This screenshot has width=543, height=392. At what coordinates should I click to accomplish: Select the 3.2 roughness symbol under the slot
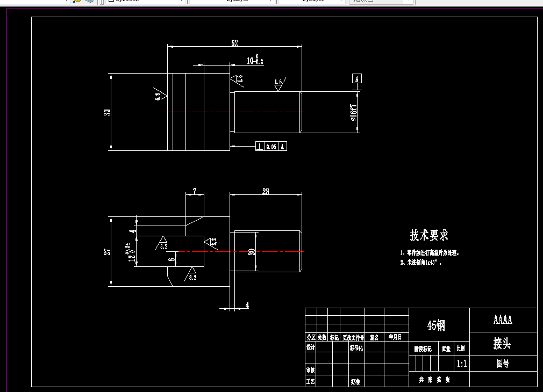pyautogui.click(x=191, y=274)
